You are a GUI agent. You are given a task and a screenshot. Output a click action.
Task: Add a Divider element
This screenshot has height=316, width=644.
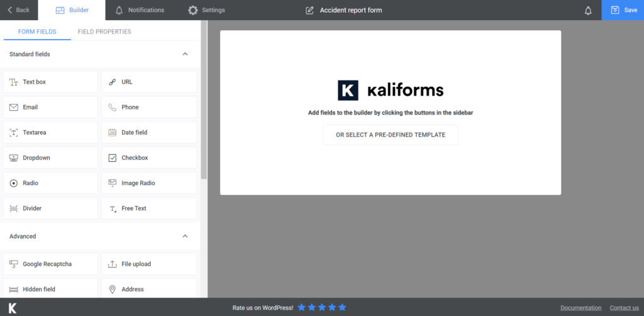point(50,208)
